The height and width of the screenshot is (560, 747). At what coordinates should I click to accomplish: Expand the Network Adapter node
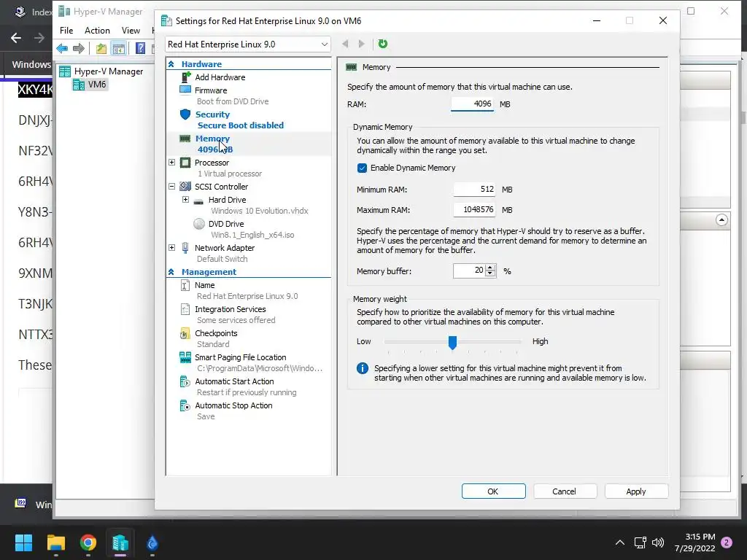pos(171,248)
